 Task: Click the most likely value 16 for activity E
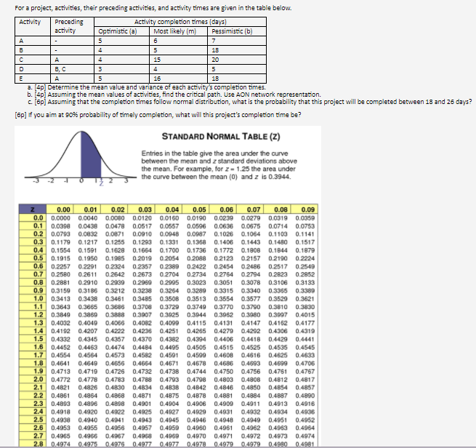click(x=179, y=79)
